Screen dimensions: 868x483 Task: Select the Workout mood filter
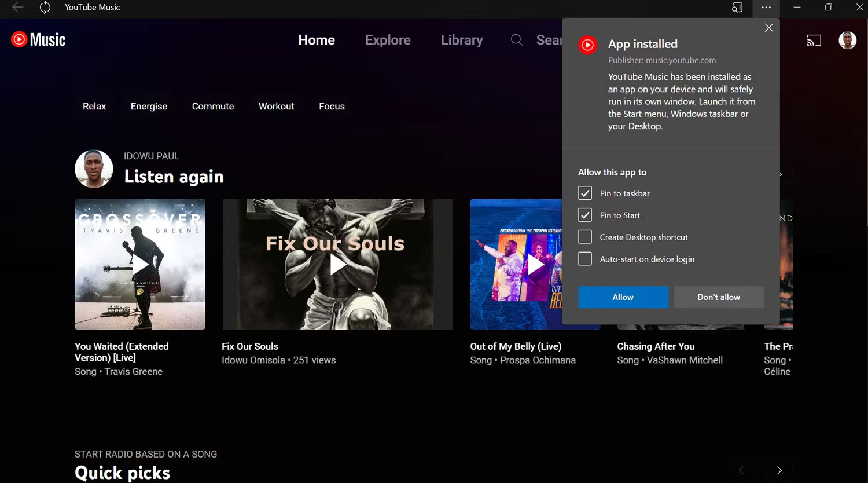click(x=276, y=106)
